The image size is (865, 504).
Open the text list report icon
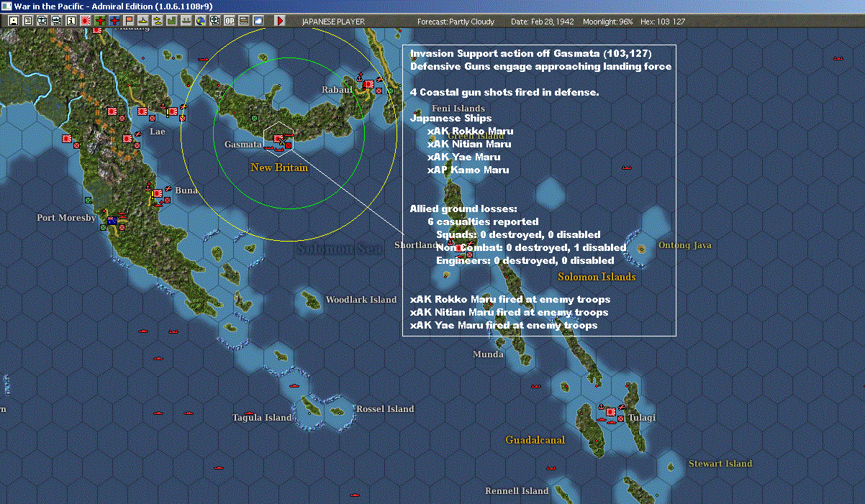28,21
